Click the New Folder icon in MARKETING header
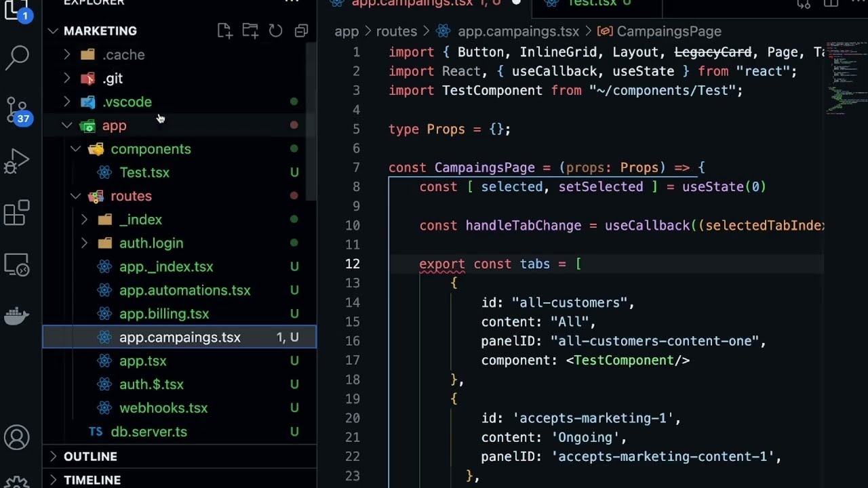868x488 pixels. point(250,30)
